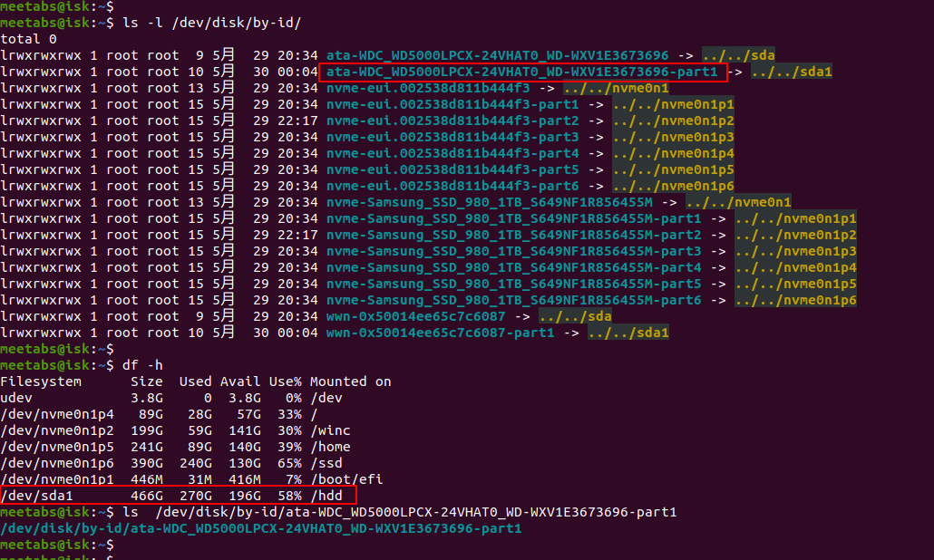Click the 'ls -l /dev/disk/by-id/' command text
934x560 pixels.
pyautogui.click(x=212, y=23)
